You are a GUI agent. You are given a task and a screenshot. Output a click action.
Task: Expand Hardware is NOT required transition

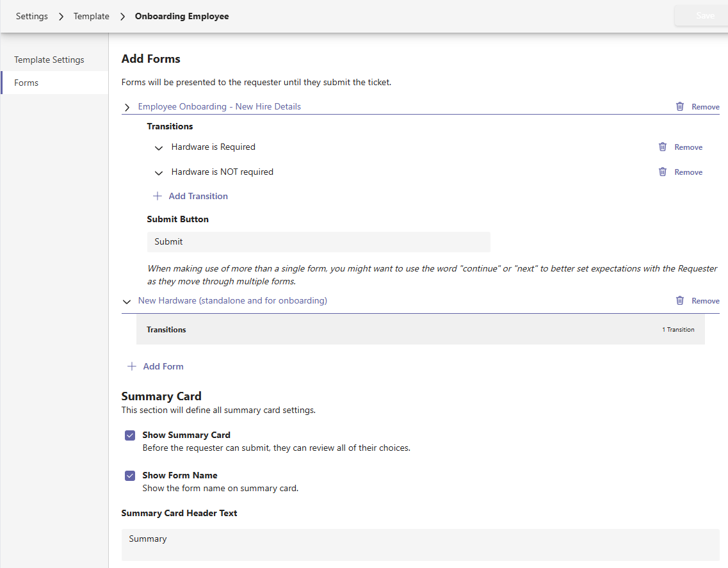click(x=159, y=173)
